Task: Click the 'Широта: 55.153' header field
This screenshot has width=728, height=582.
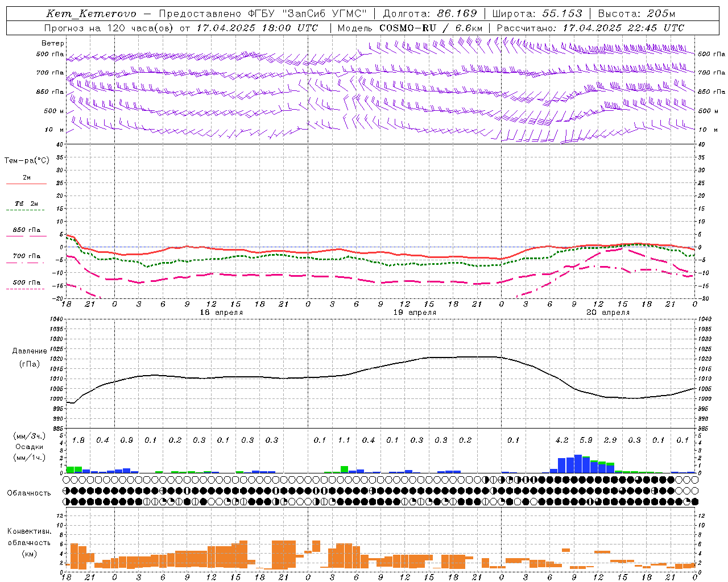Action: (537, 14)
